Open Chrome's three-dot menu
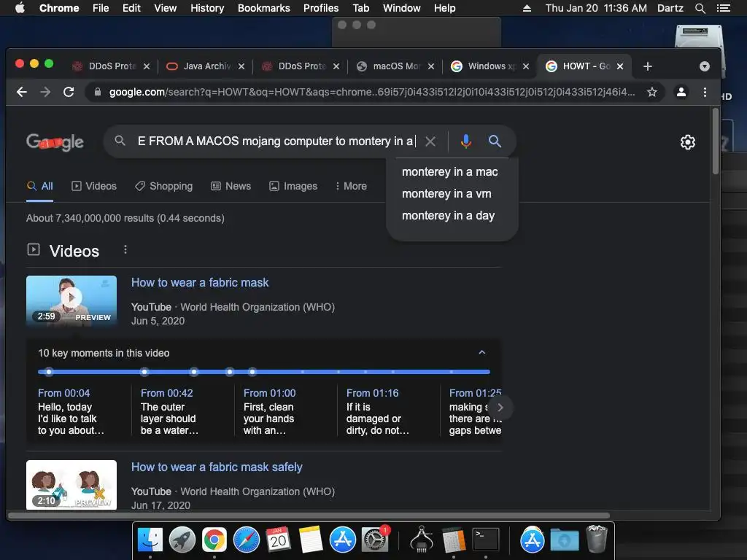Screen dimensions: 747x560 pos(705,92)
